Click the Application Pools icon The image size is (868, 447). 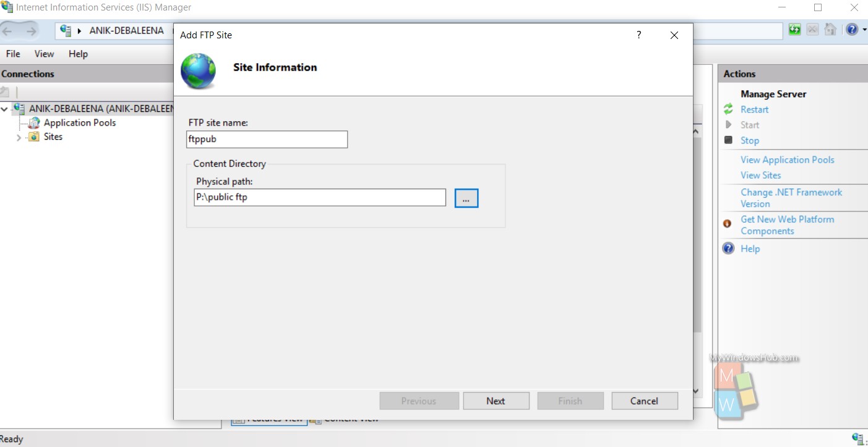pyautogui.click(x=33, y=123)
